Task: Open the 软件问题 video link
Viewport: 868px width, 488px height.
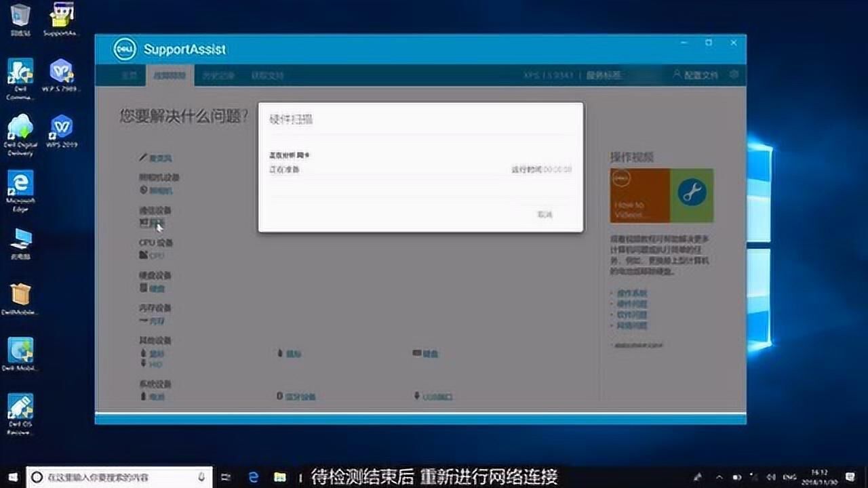Action: pyautogui.click(x=632, y=315)
